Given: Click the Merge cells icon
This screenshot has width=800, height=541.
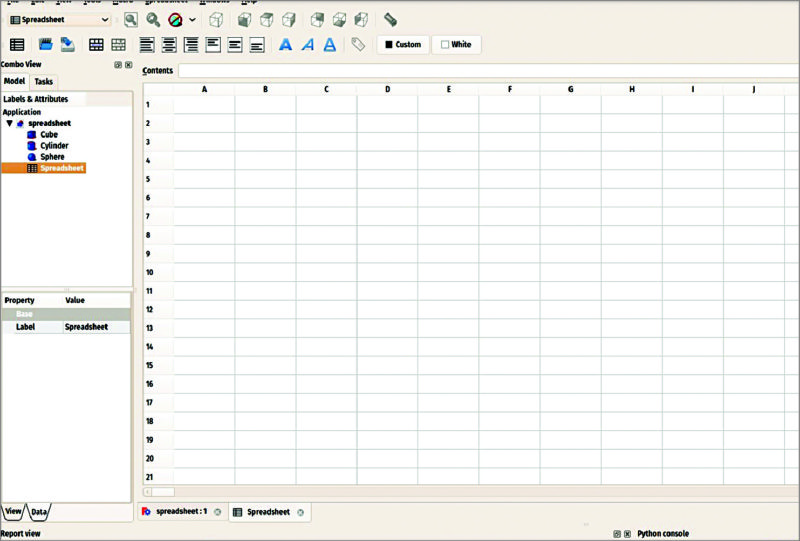Looking at the screenshot, I should click(x=96, y=45).
